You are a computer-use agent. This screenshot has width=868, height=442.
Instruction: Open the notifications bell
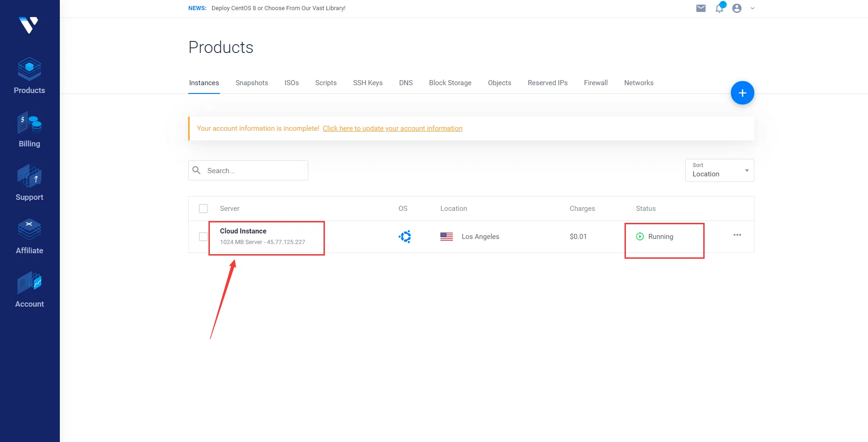[x=719, y=8]
